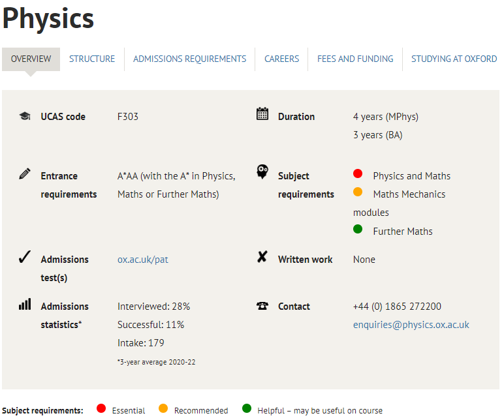Image resolution: width=504 pixels, height=420 pixels.
Task: Switch to the Structure tab
Action: coord(92,59)
